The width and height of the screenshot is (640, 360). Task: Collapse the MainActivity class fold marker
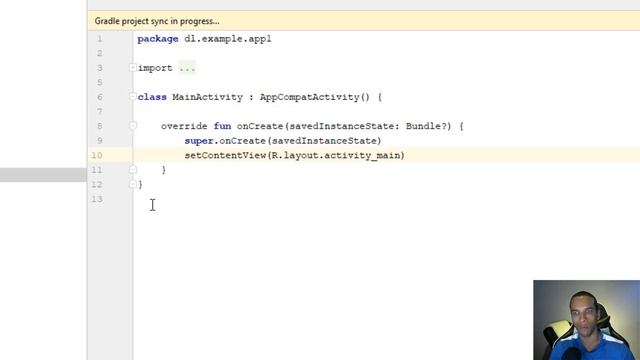(133, 96)
